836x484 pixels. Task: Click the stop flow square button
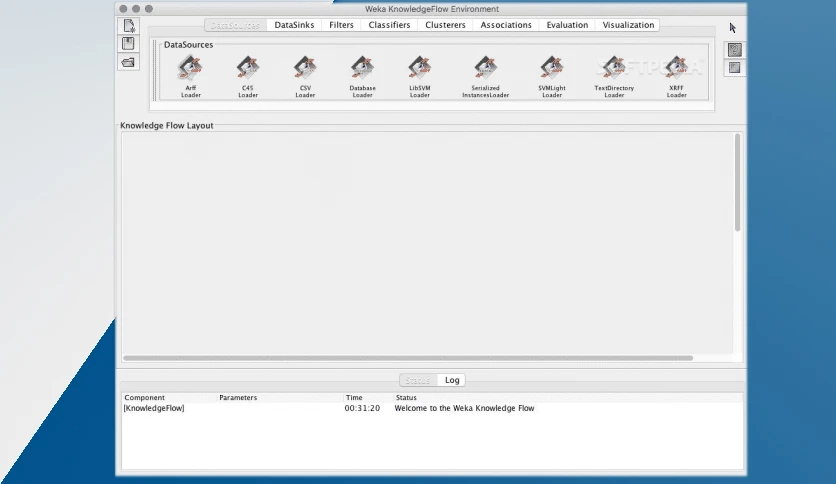(735, 68)
